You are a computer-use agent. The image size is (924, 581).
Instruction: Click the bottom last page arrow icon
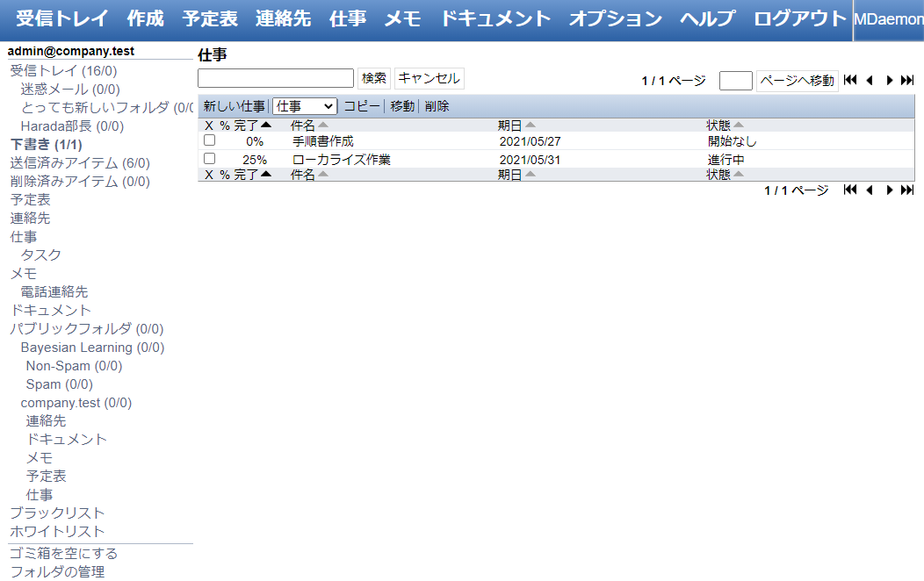point(907,190)
